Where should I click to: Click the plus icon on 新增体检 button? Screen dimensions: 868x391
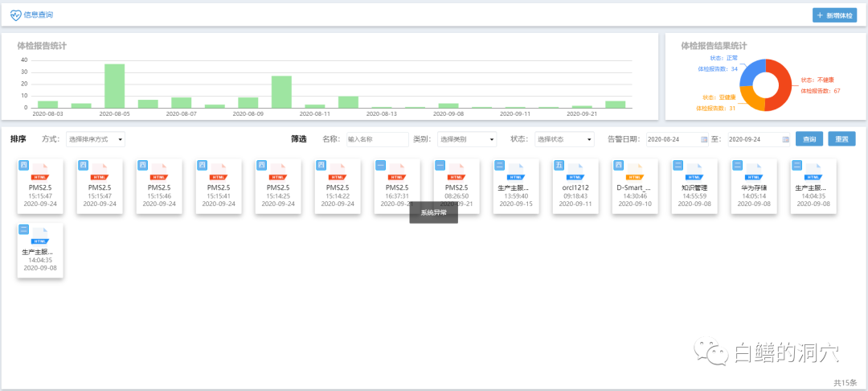point(820,15)
